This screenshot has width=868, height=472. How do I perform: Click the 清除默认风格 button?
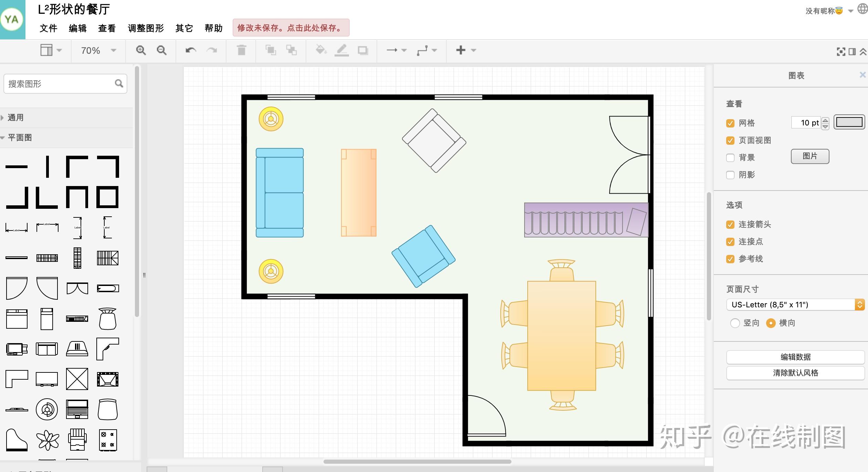point(795,373)
